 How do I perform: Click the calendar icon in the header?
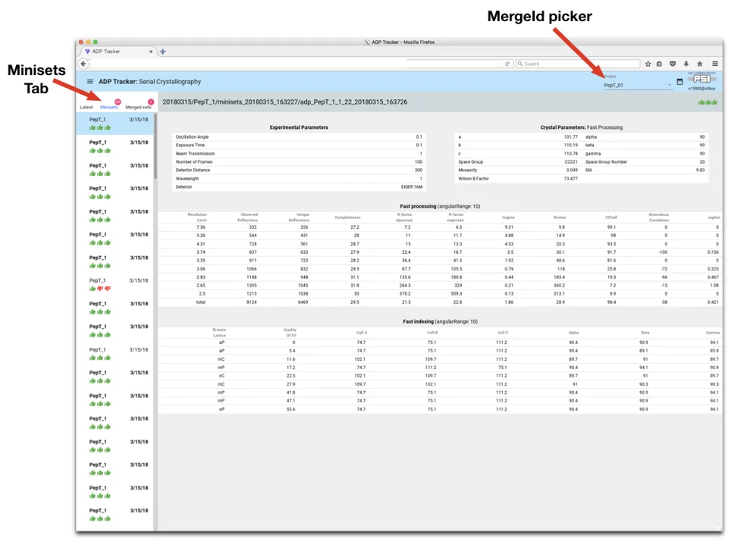click(x=680, y=81)
